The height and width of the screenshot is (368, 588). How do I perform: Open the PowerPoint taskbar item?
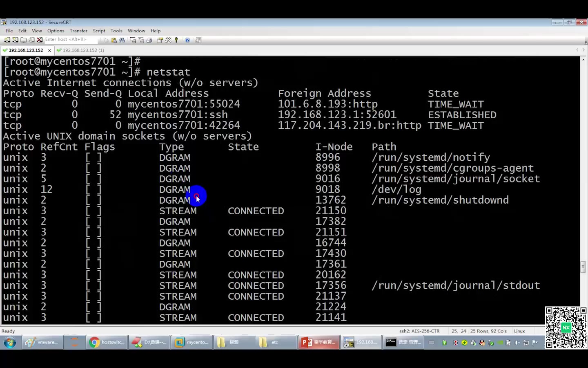318,342
